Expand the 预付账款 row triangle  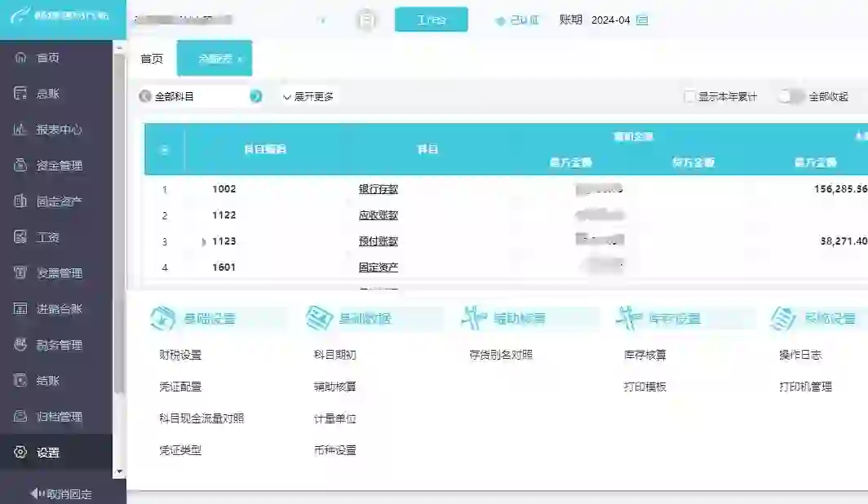coord(202,241)
